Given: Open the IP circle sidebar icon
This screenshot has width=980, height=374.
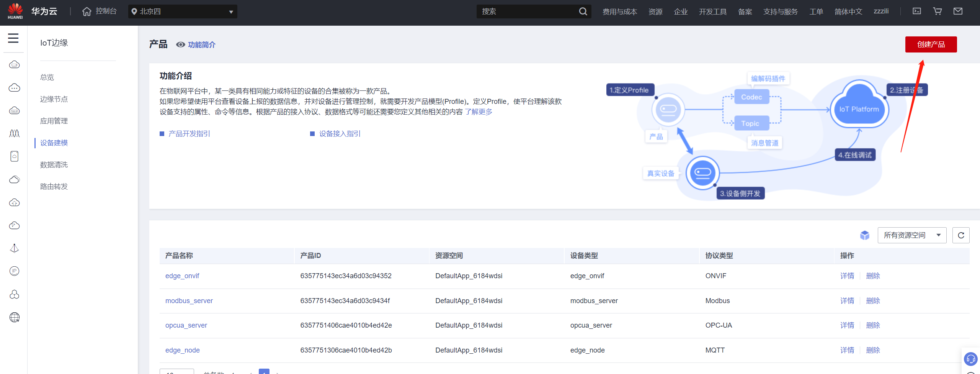Looking at the screenshot, I should pyautogui.click(x=15, y=271).
